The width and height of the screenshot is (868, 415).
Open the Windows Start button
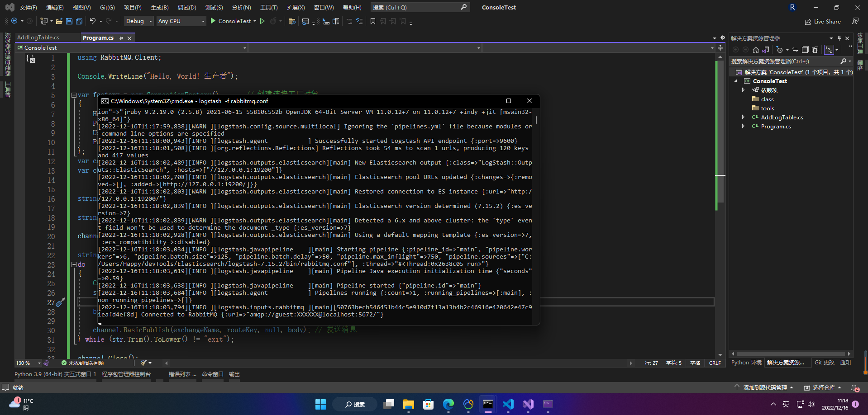(320, 404)
